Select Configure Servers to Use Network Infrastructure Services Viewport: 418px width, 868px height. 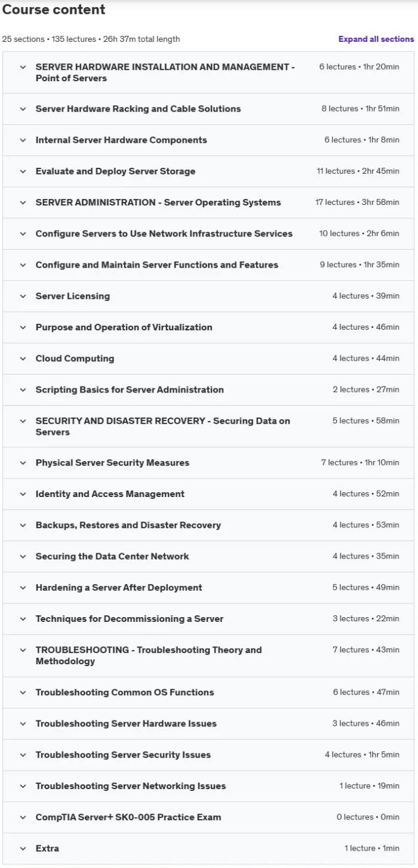[208, 234]
